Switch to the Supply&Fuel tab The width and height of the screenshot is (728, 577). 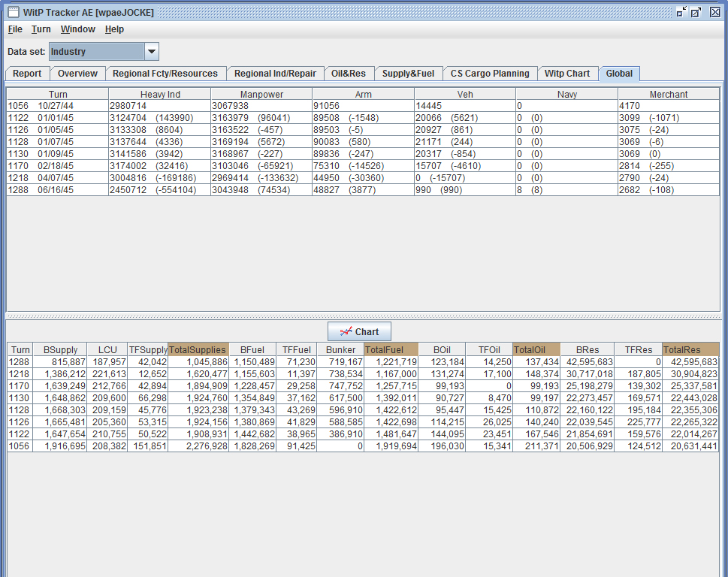pyautogui.click(x=408, y=74)
